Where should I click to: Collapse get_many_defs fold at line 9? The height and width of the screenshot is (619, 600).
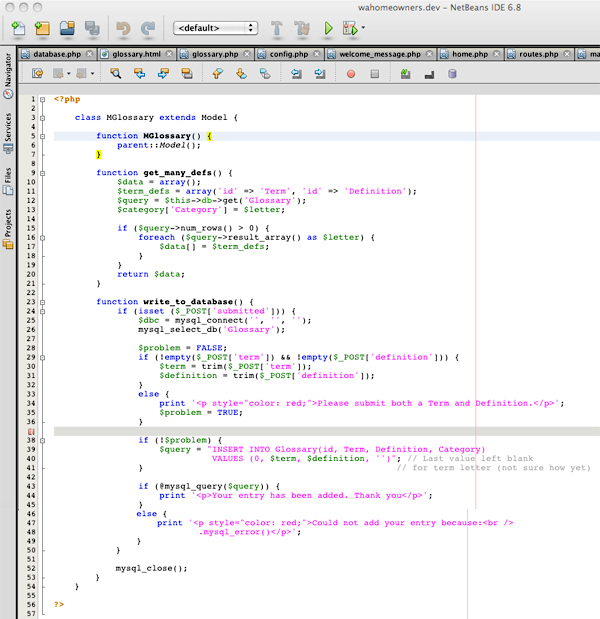42,173
